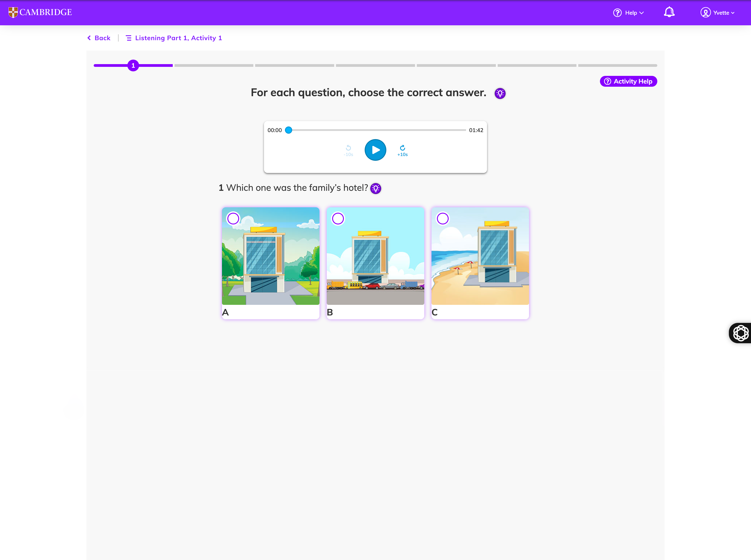
Task: Go to second progress bar segment
Action: coord(214,65)
